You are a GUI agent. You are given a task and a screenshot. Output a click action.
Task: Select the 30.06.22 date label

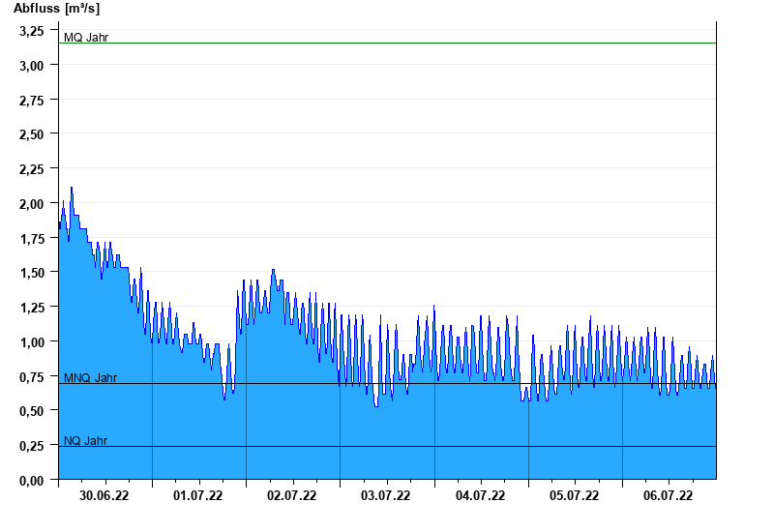point(104,495)
